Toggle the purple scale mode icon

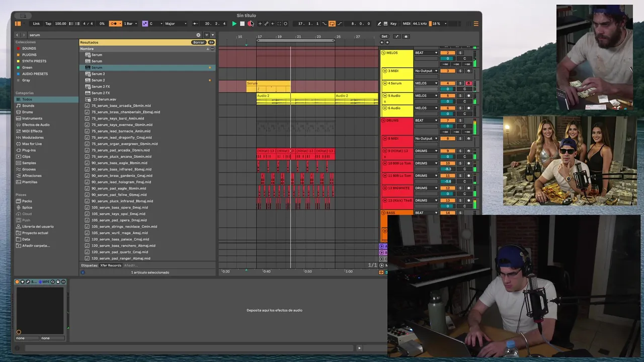(x=145, y=24)
